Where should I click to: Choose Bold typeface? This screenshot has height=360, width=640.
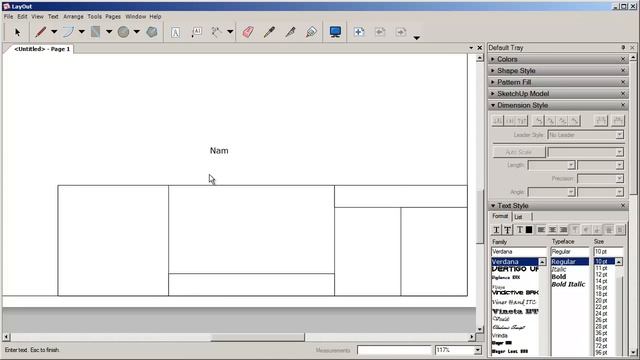[559, 277]
